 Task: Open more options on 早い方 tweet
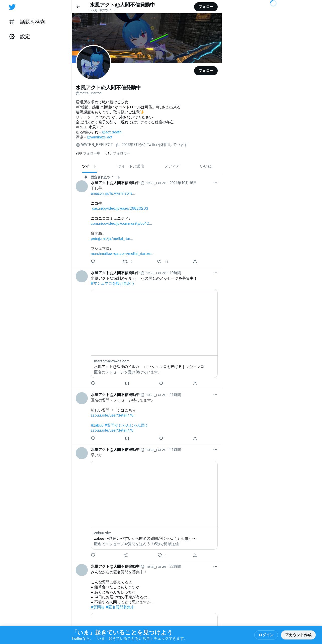(215, 450)
